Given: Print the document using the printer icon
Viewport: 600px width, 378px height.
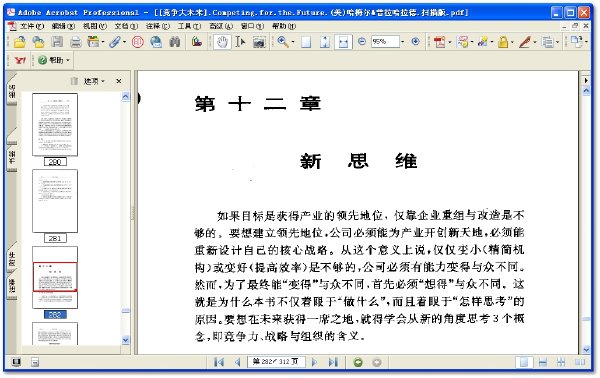Looking at the screenshot, I should [x=75, y=42].
